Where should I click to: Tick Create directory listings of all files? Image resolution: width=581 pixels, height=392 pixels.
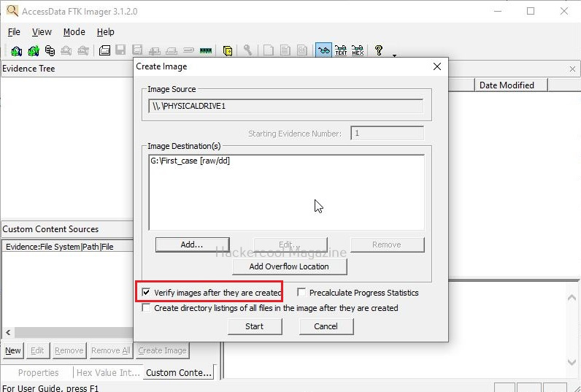(147, 308)
